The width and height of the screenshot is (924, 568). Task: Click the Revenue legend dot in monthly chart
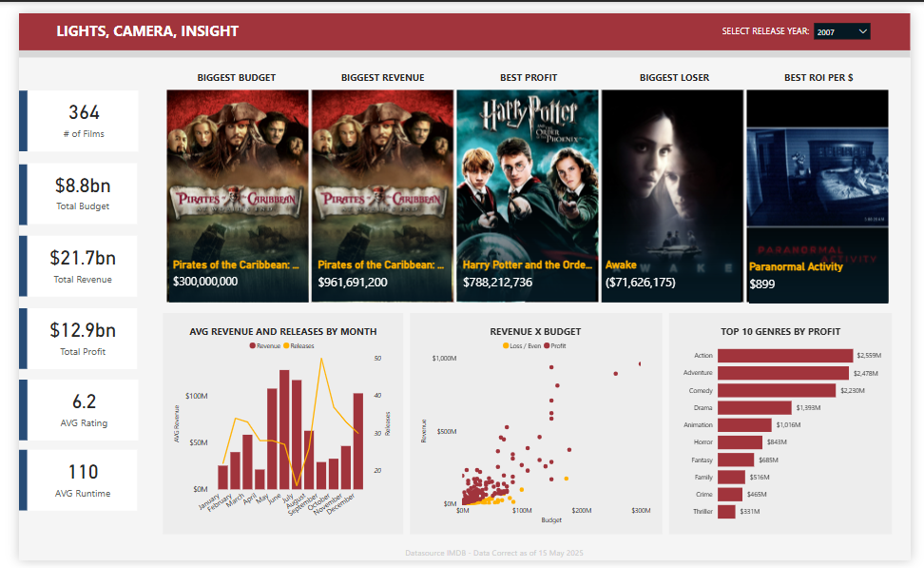click(x=252, y=346)
